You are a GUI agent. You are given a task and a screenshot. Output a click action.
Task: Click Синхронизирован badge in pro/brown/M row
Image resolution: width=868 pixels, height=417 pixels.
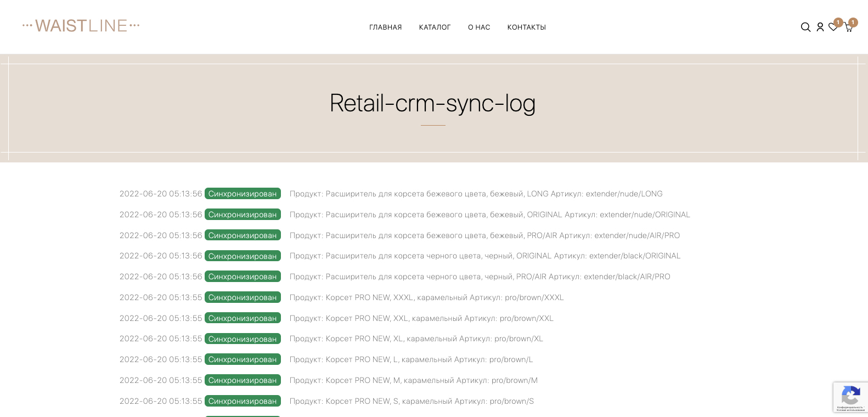[x=243, y=380]
